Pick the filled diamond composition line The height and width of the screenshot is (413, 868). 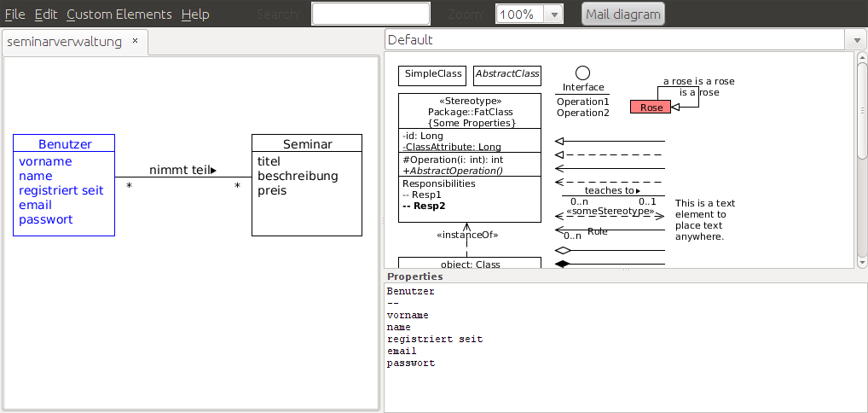pyautogui.click(x=610, y=265)
